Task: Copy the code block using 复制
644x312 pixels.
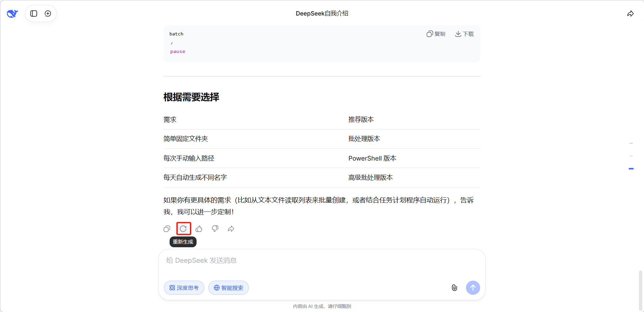Action: click(436, 34)
